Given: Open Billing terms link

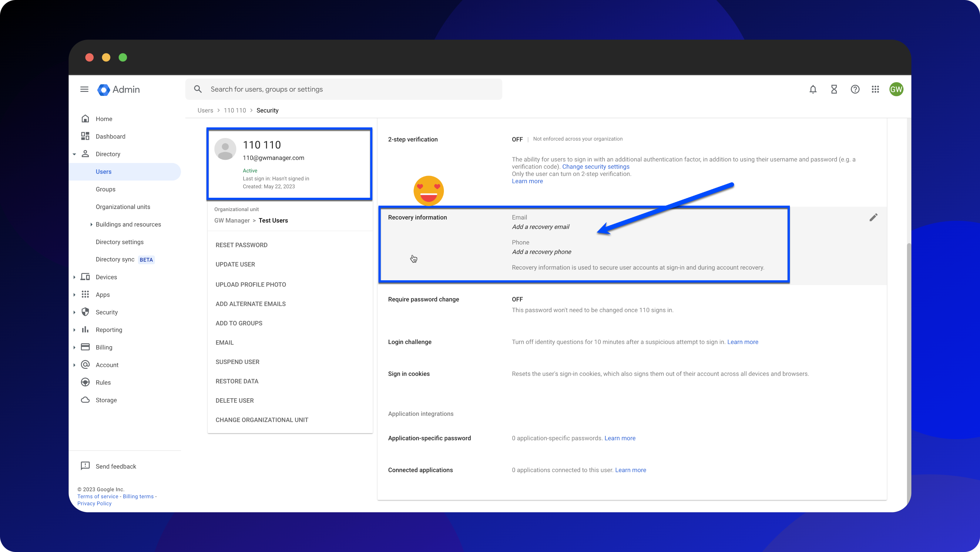Looking at the screenshot, I should pos(138,496).
